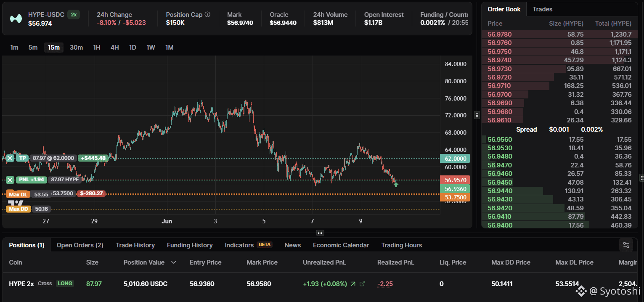Open the Position Cap info icon
644x302 pixels.
click(207, 14)
